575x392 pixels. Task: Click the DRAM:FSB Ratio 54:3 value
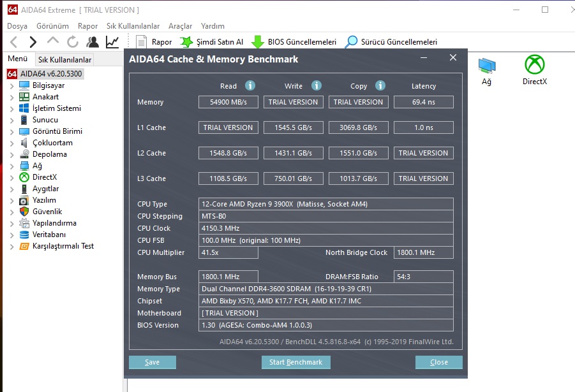click(424, 277)
